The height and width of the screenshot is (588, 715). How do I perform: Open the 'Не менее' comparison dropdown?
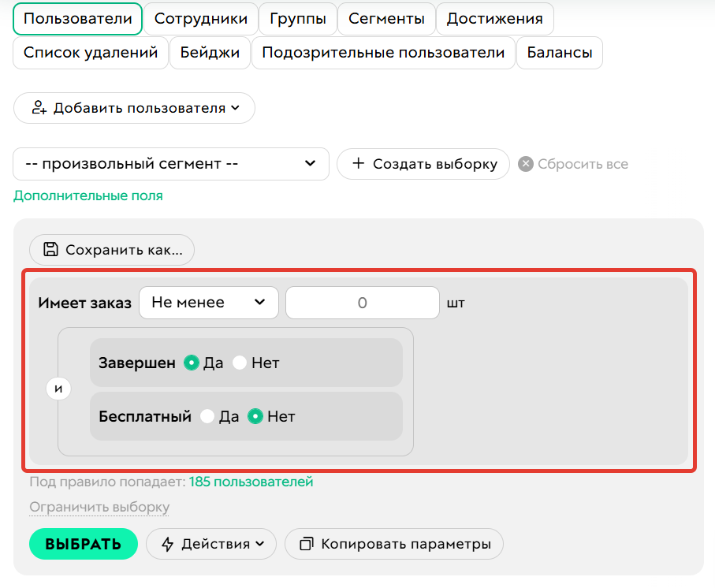[x=208, y=302]
